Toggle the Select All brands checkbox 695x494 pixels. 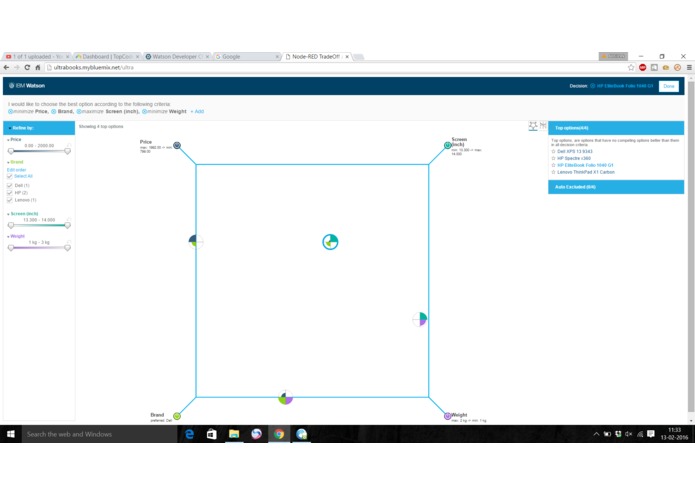(10, 176)
